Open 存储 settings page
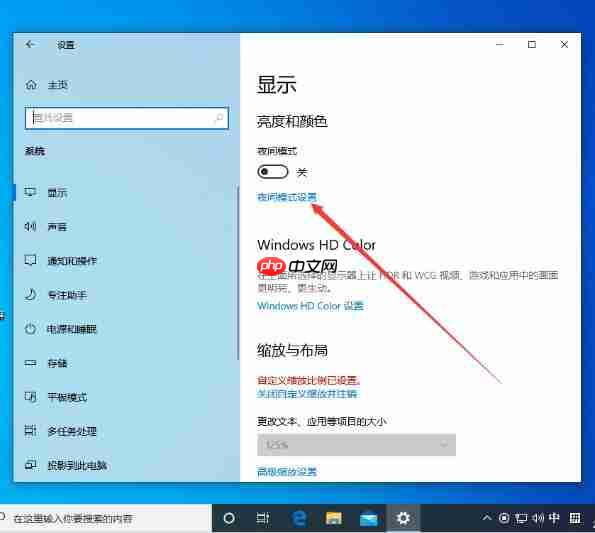 pos(57,363)
